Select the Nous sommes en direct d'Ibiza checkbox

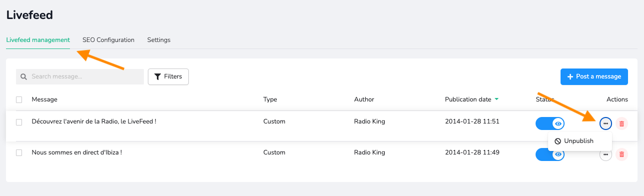(x=19, y=153)
